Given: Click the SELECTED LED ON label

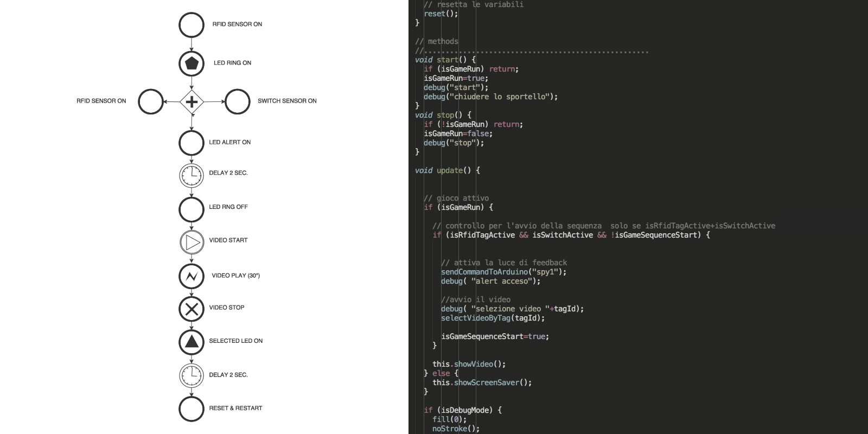Looking at the screenshot, I should coord(235,341).
